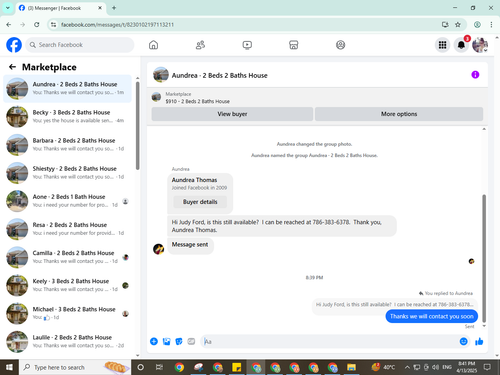500x375 pixels.
Task: Click the View buyer button
Action: [x=232, y=114]
